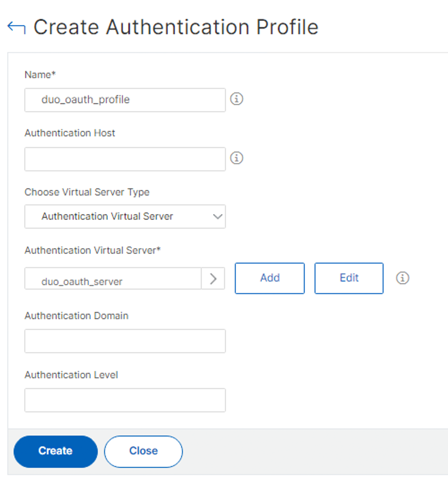Focus the Name field containing duo_oauth_profile
The height and width of the screenshot is (502, 448).
125,100
